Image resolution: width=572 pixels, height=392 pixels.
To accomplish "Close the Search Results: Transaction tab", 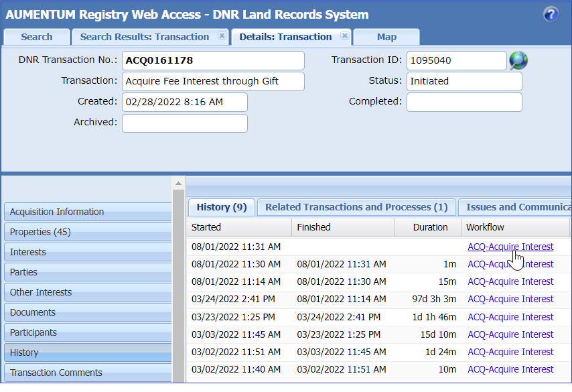I will coord(222,37).
